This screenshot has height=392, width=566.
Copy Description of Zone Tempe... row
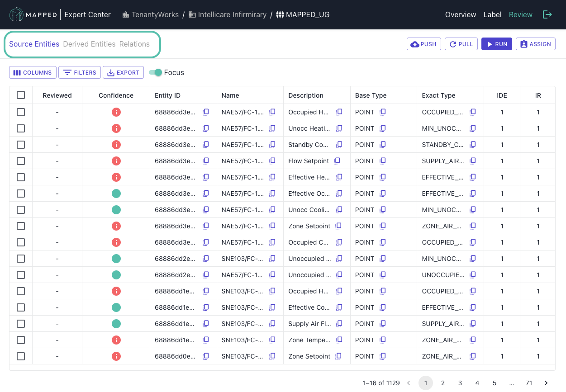coord(339,340)
